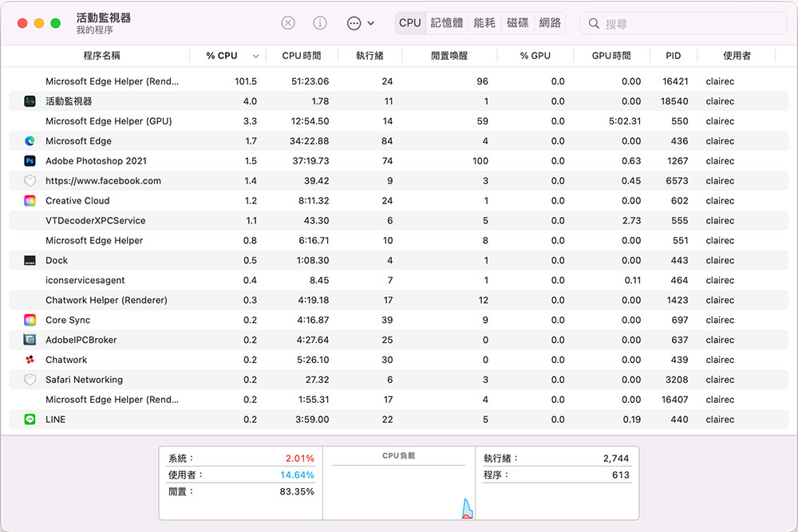Sort by the 執行緒 column header
The height and width of the screenshot is (532, 798).
pos(369,56)
